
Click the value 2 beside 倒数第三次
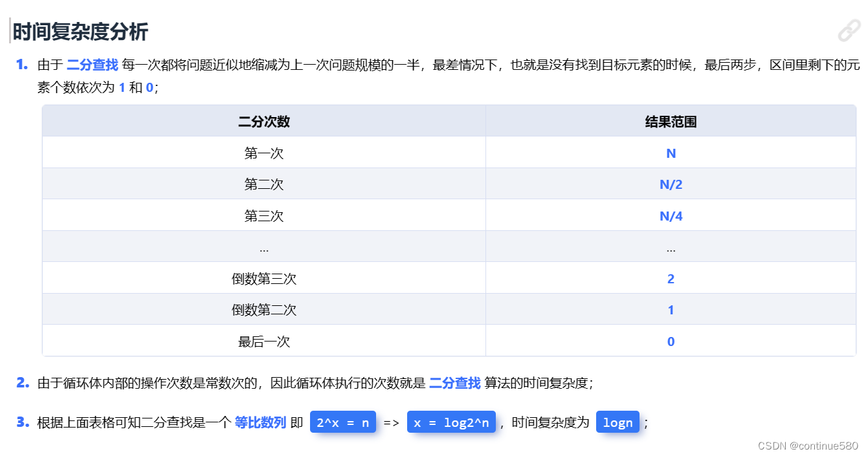point(671,278)
